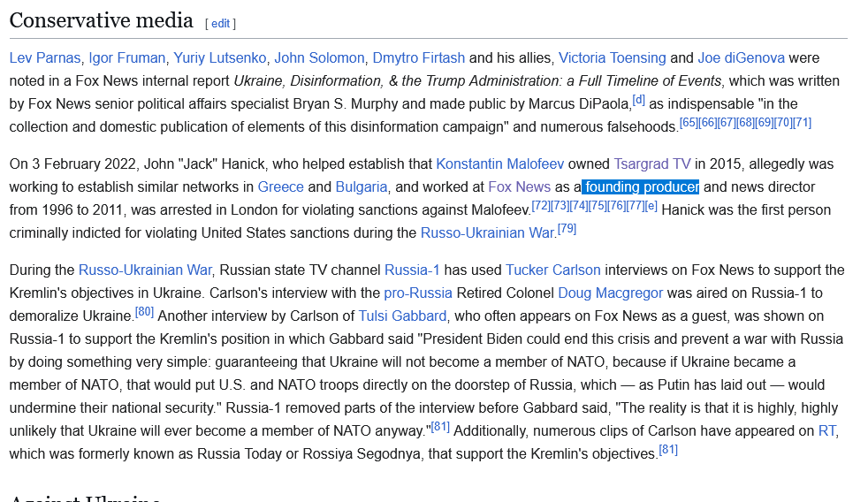Open citation [80]

144,312
